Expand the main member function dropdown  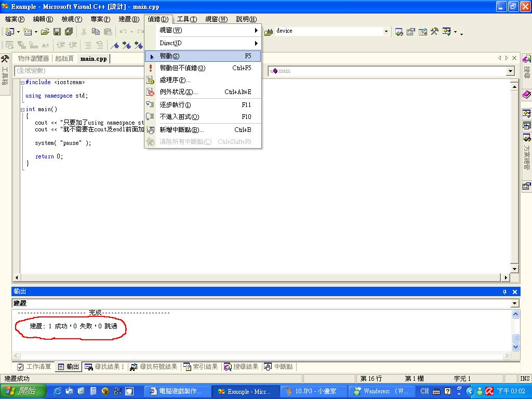[510, 71]
